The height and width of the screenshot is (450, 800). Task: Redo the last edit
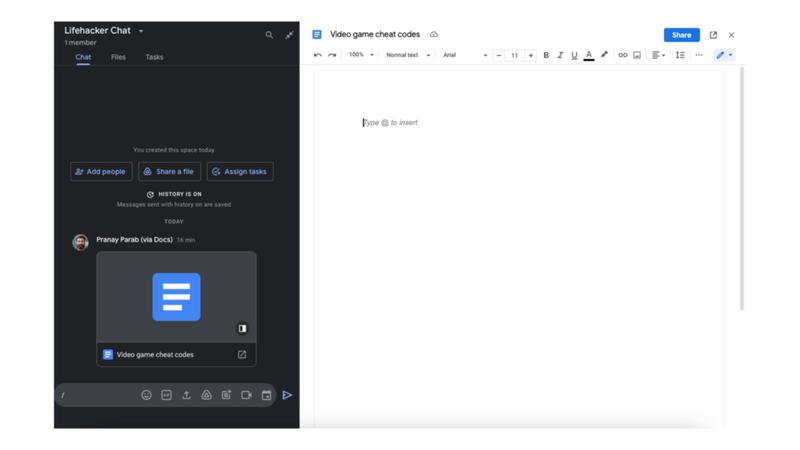332,55
